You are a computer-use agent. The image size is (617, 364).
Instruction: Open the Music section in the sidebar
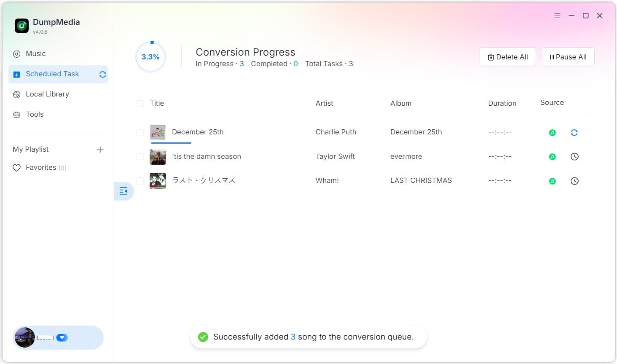35,54
